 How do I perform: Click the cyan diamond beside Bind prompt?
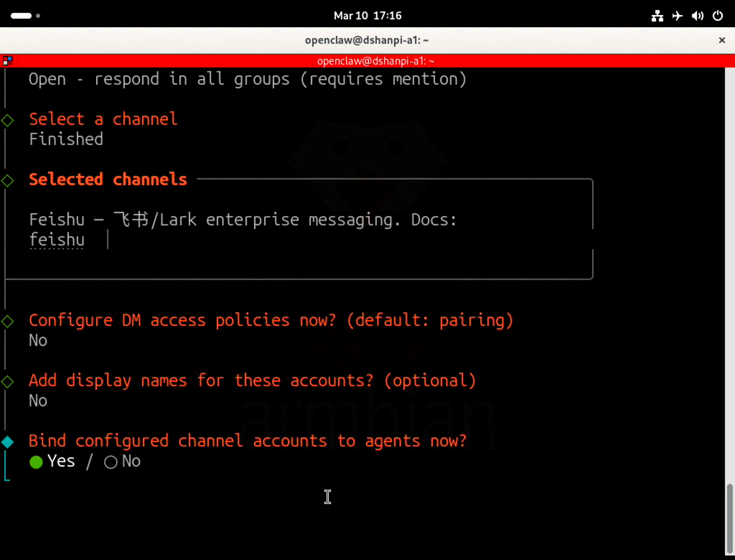click(x=7, y=442)
